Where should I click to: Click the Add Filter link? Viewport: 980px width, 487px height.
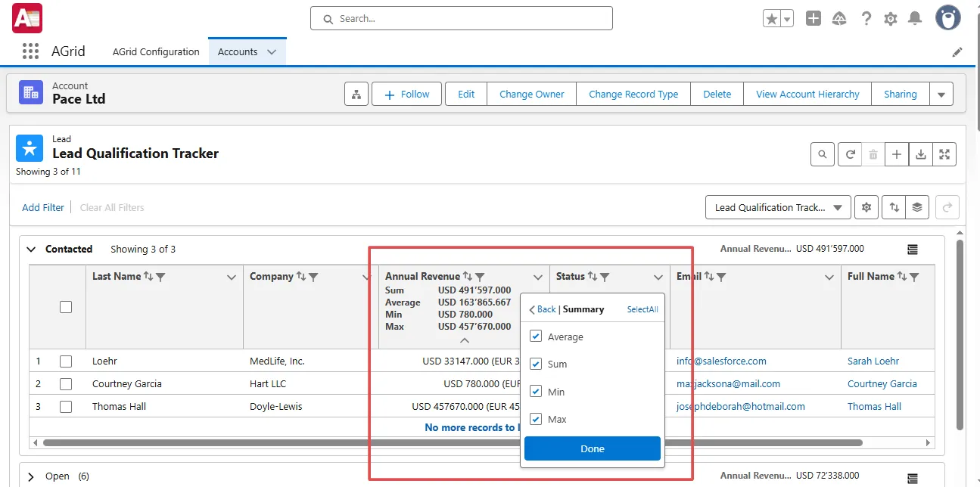click(x=43, y=207)
